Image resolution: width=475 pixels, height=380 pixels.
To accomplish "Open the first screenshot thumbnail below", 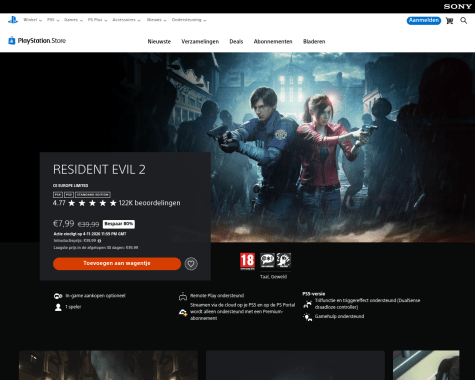I will (108, 365).
